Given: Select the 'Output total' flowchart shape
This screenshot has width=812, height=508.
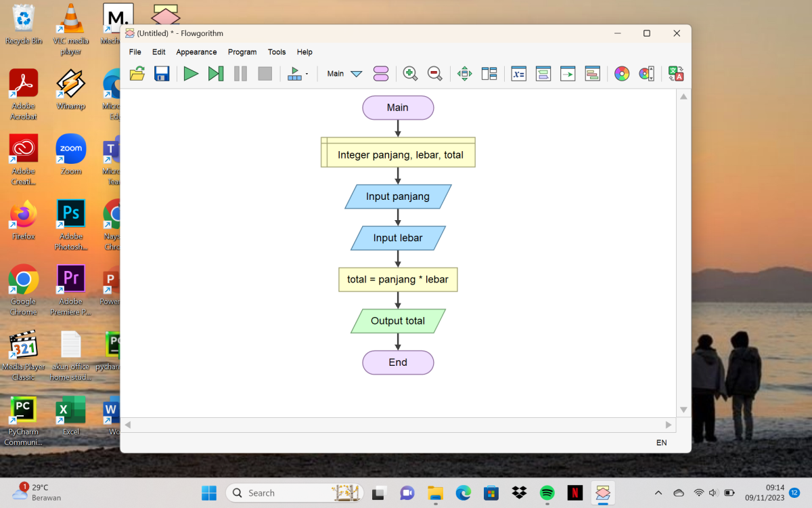Looking at the screenshot, I should [398, 321].
